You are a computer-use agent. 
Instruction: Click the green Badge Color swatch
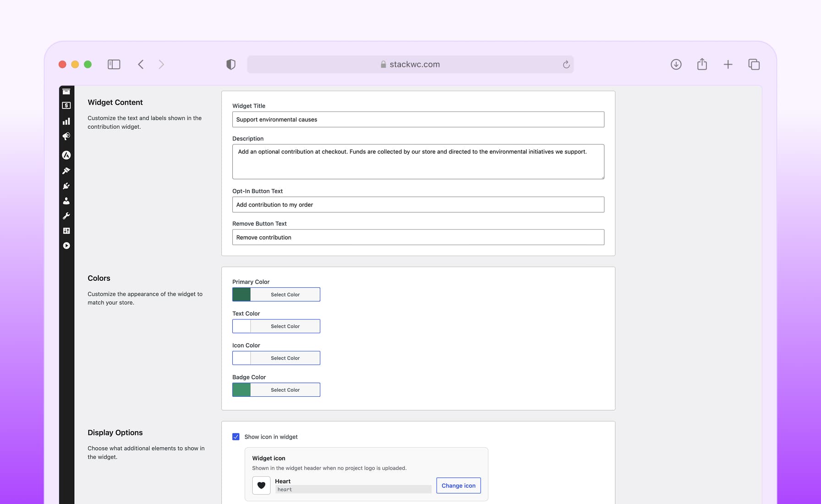[x=241, y=390]
